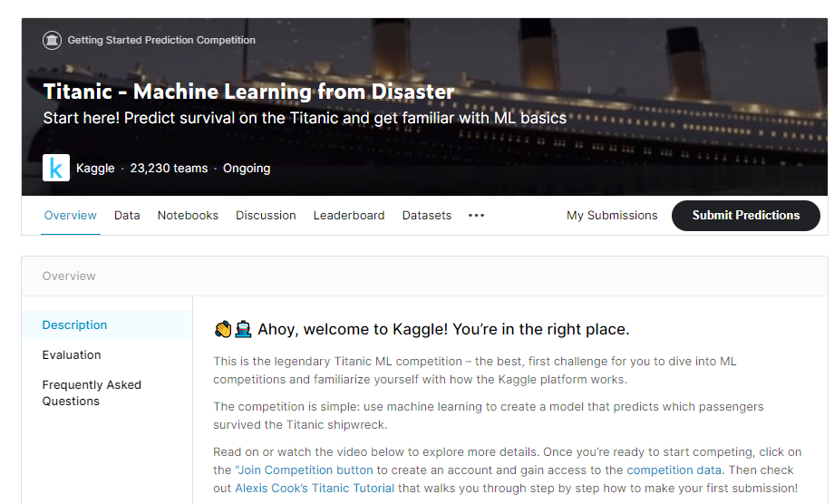Click 'Getting Started Prediction Competition' label
834x504 pixels.
point(161,41)
